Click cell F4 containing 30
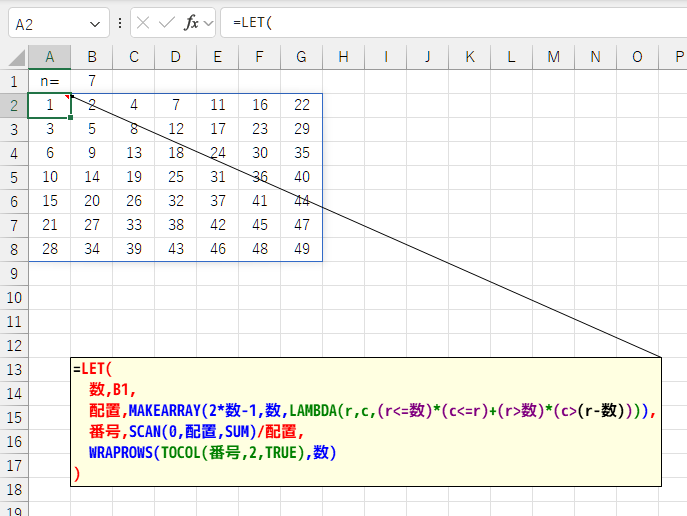Image resolution: width=687 pixels, height=516 pixels. [259, 153]
